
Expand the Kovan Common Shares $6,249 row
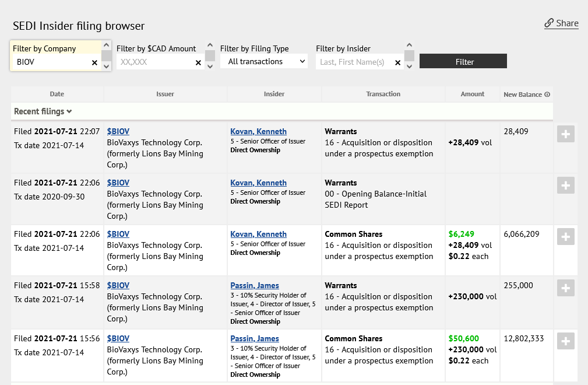565,237
